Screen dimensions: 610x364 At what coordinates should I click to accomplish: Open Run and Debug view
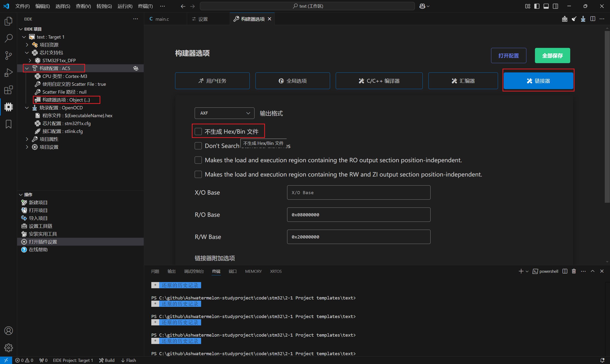[x=8, y=73]
